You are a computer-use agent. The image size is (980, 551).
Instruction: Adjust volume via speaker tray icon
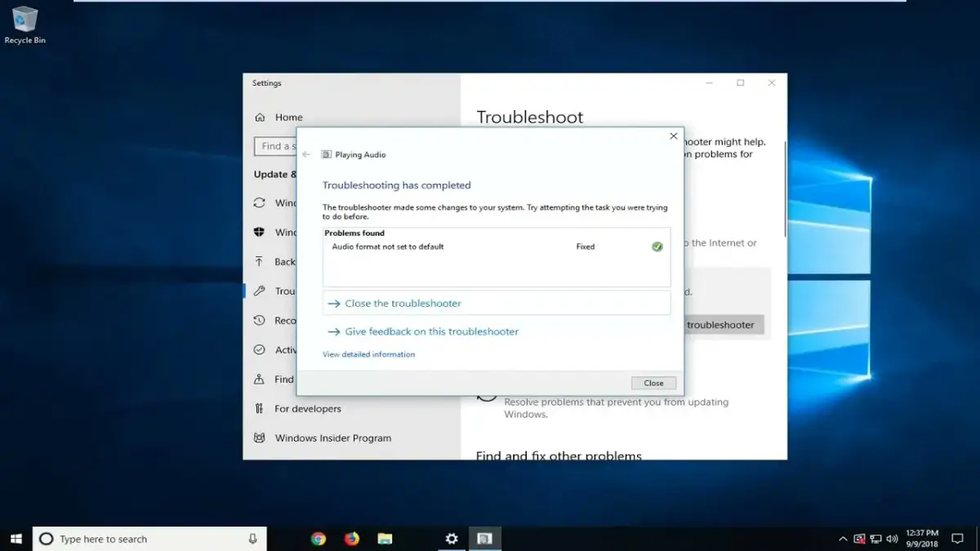tap(891, 539)
